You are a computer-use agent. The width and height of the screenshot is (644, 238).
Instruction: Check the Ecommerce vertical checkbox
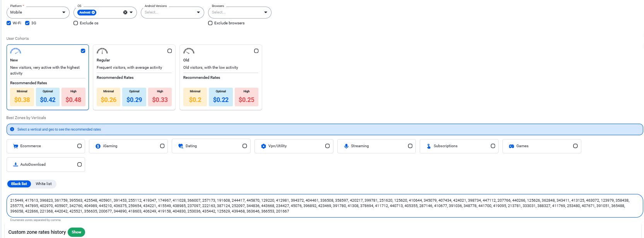pyautogui.click(x=79, y=146)
